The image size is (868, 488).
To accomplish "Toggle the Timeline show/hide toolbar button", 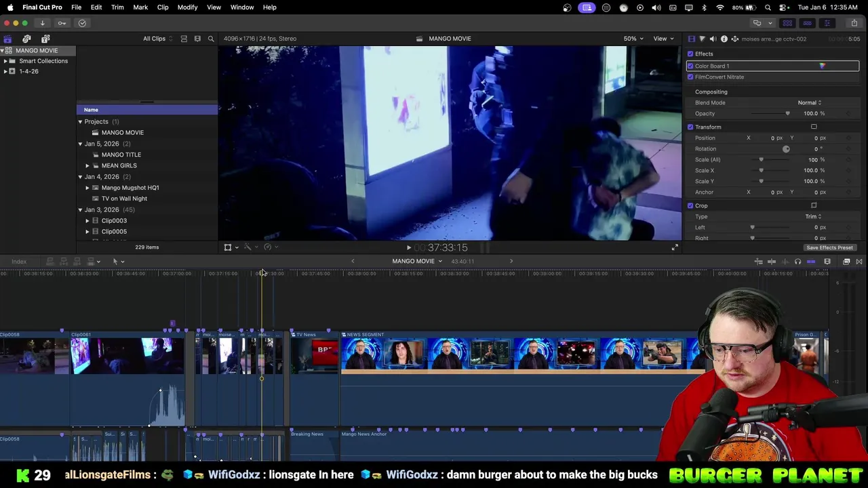I will pyautogui.click(x=807, y=23).
